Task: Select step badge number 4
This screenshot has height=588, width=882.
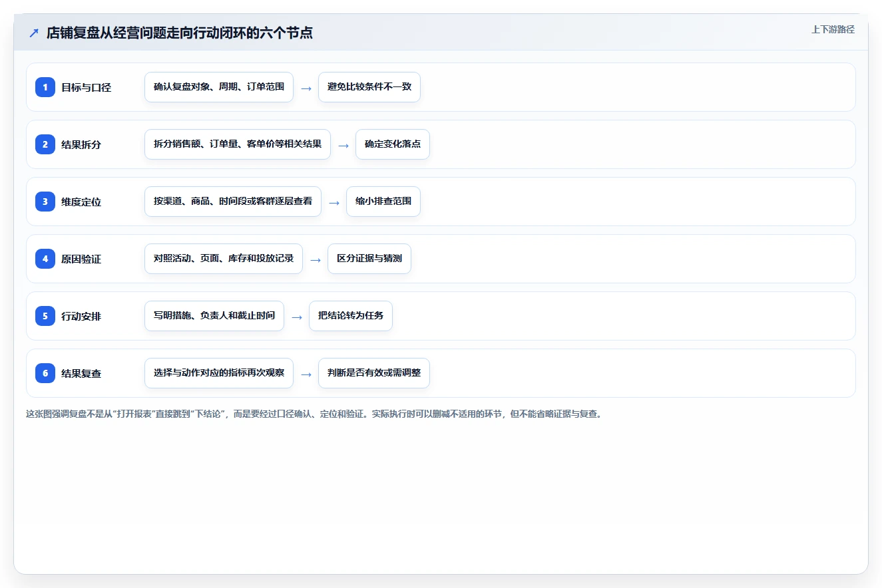Action: 45,258
